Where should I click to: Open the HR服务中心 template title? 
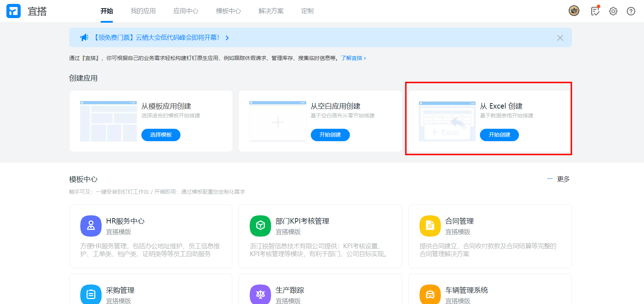(125, 221)
